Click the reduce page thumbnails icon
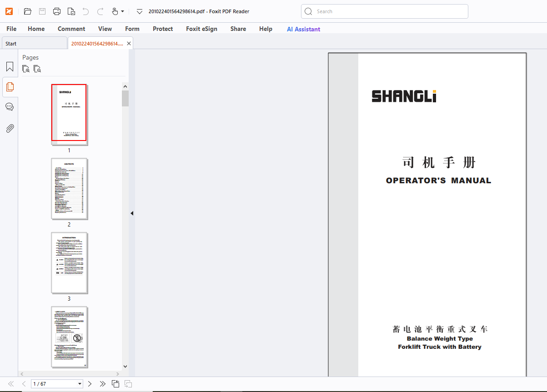Viewport: 547px width, 392px height. coord(37,69)
